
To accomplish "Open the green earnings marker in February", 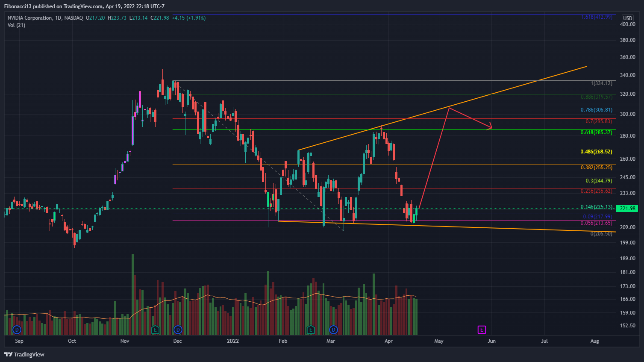I will pyautogui.click(x=311, y=330).
